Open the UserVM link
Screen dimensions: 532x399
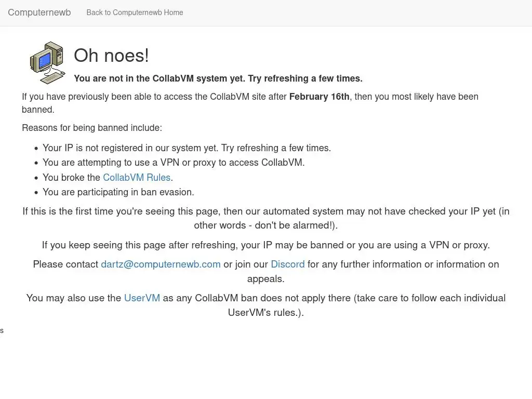click(x=142, y=298)
